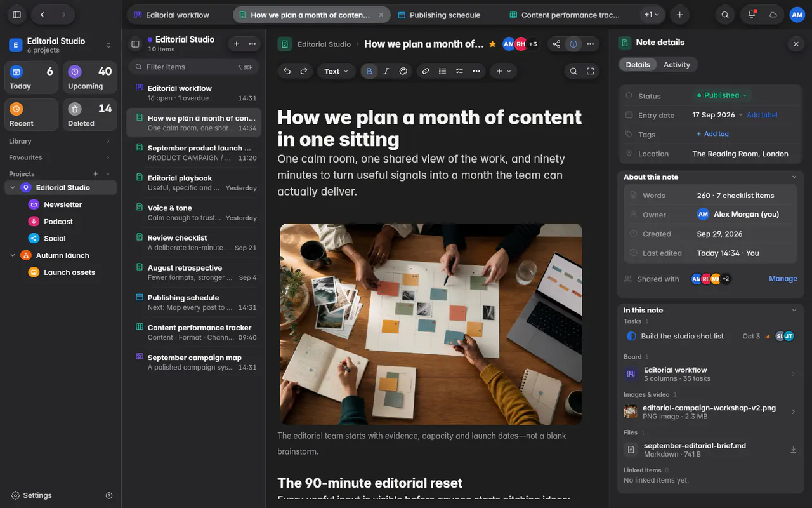The height and width of the screenshot is (508, 812).
Task: Apply bulleted list formatting
Action: tap(443, 71)
